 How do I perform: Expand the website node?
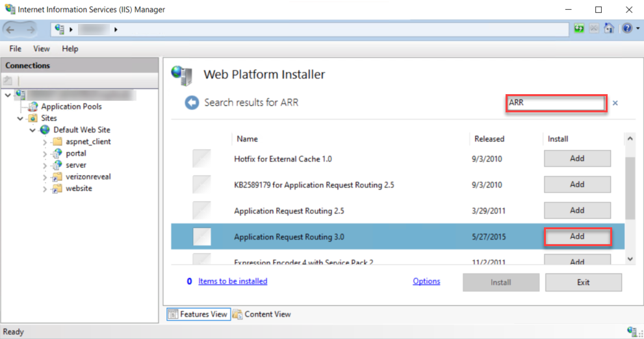(45, 189)
